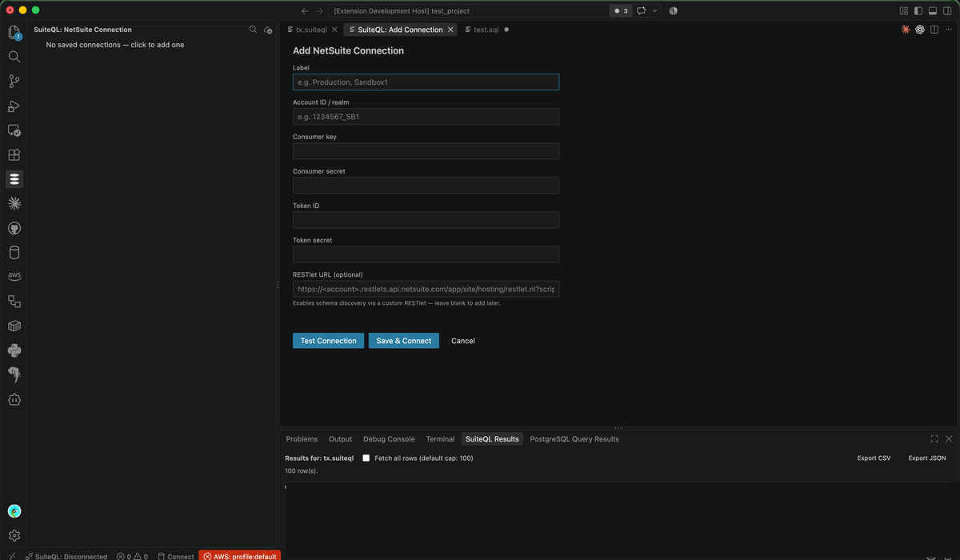Close the tx.suiteql tab
The image size is (960, 560).
pyautogui.click(x=334, y=30)
